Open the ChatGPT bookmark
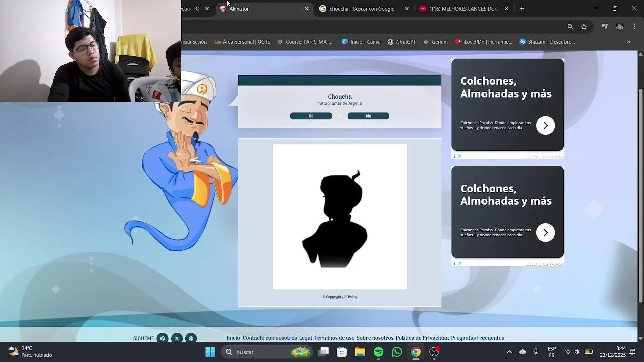Screen dimensions: 644x362 (x=401, y=42)
